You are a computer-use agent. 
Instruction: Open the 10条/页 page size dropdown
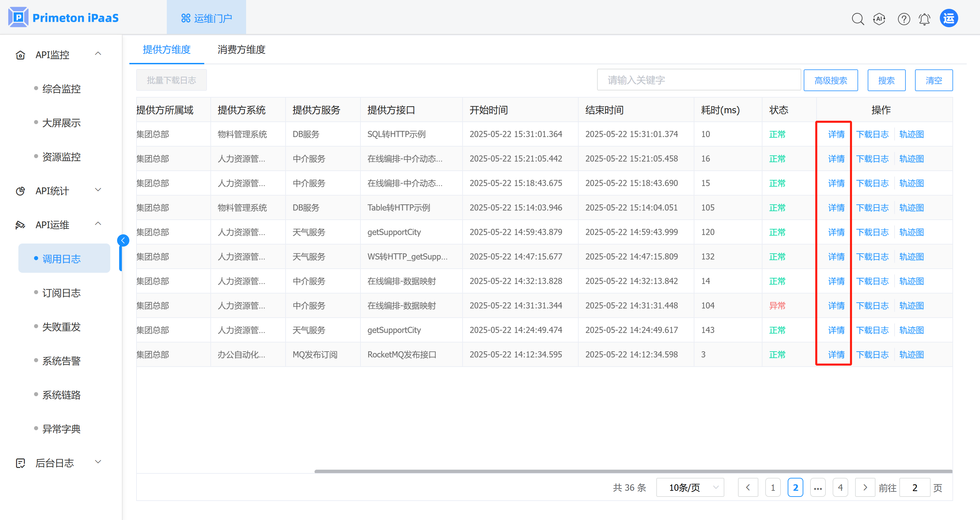pyautogui.click(x=690, y=487)
